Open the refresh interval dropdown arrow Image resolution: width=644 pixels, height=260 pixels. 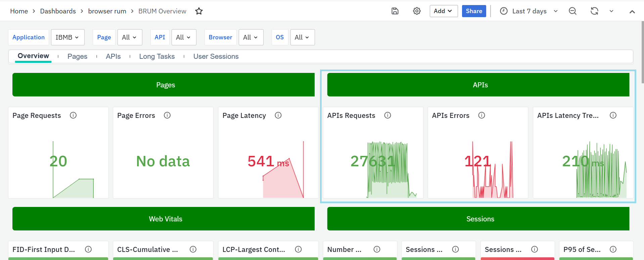(611, 11)
